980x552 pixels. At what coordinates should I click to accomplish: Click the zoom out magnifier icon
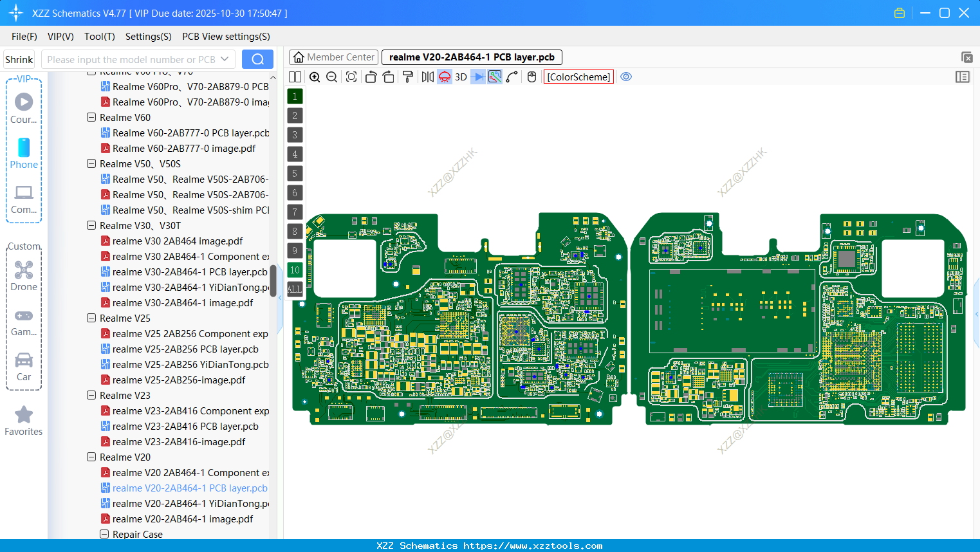[x=332, y=77]
